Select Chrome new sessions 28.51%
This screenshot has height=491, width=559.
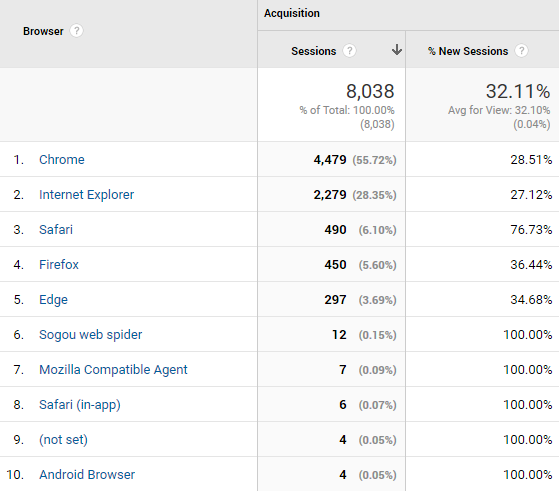pos(531,159)
